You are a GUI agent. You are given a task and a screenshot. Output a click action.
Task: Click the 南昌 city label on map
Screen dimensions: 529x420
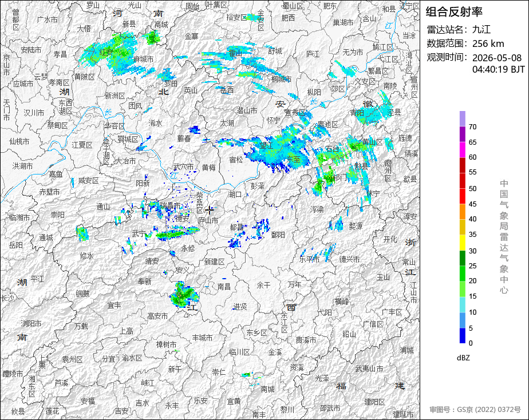pos(224,287)
